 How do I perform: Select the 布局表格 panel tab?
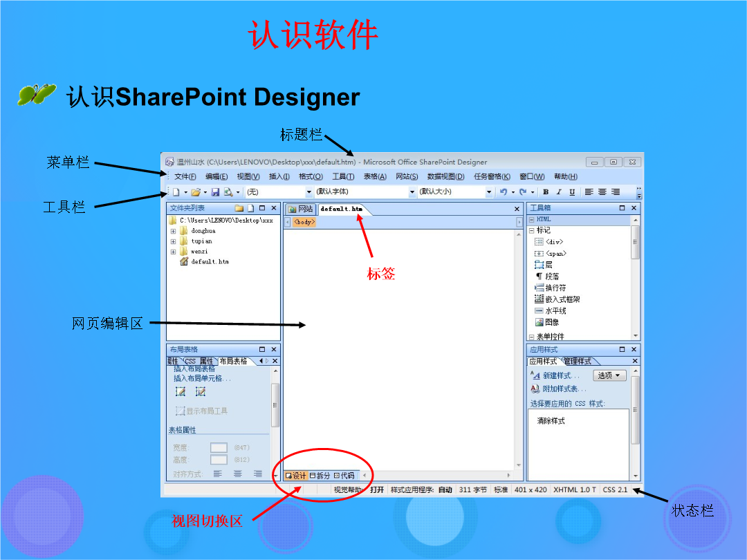pyautogui.click(x=234, y=362)
